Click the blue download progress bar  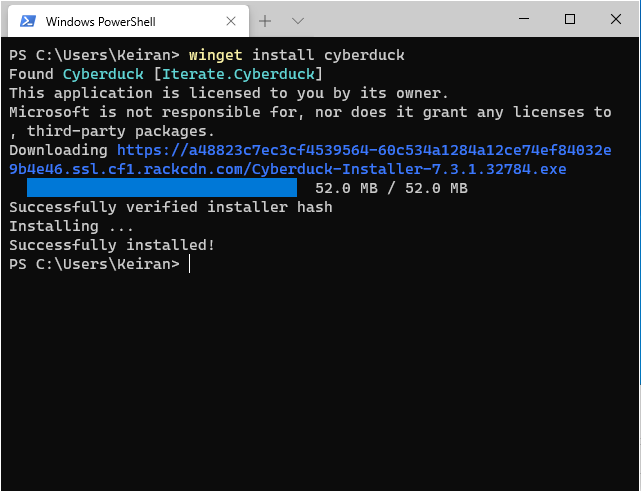(162, 188)
